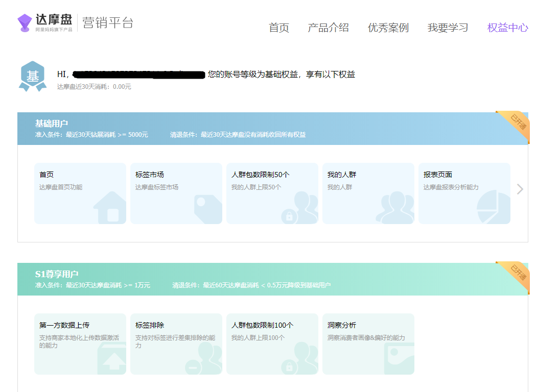Click the 您的账号等级为基础权益 greeting text
Viewport: 560px width, 392px height.
[282, 74]
